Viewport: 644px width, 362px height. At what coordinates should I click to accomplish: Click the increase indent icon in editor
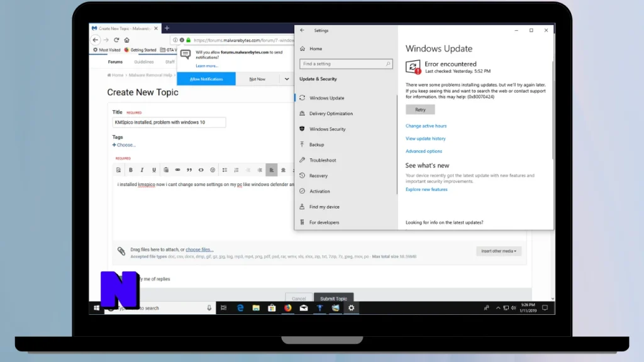point(260,170)
